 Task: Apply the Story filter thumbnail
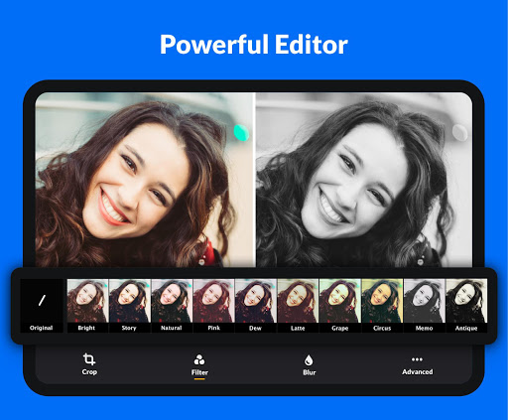pyautogui.click(x=130, y=301)
